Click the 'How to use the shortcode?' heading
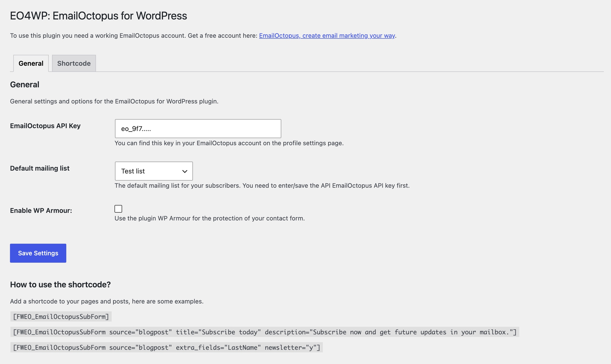 [x=60, y=285]
